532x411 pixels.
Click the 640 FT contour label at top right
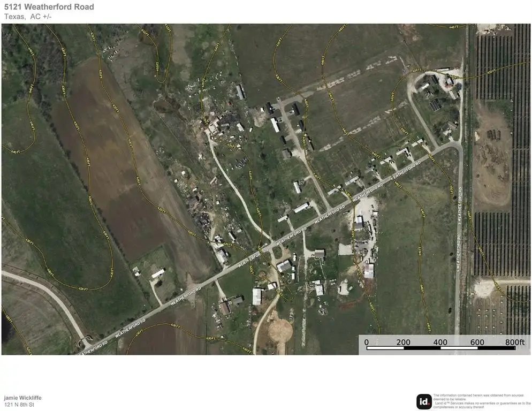(454, 26)
